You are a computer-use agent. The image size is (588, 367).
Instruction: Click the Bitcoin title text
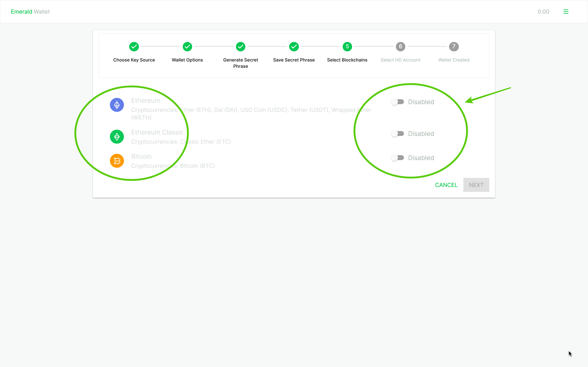pos(141,157)
